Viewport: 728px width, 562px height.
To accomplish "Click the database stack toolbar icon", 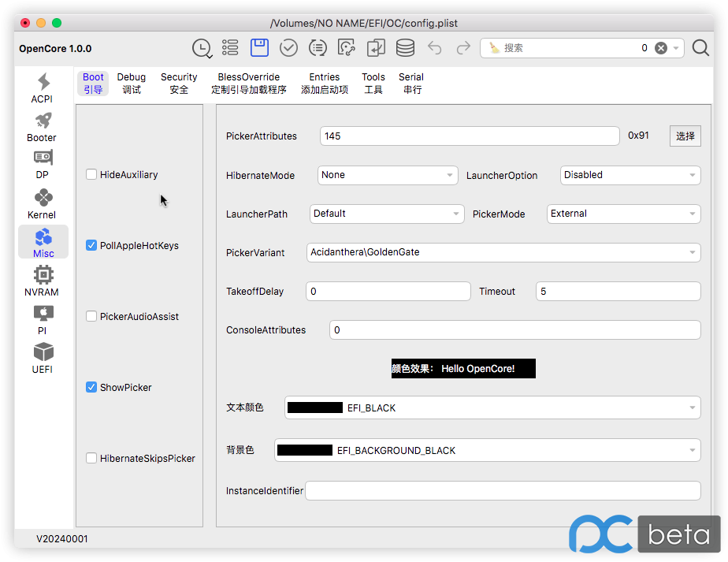I will 405,48.
